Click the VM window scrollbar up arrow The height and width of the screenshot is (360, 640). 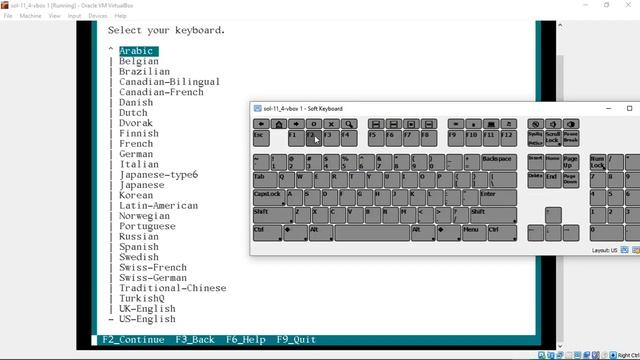[x=560, y=26]
